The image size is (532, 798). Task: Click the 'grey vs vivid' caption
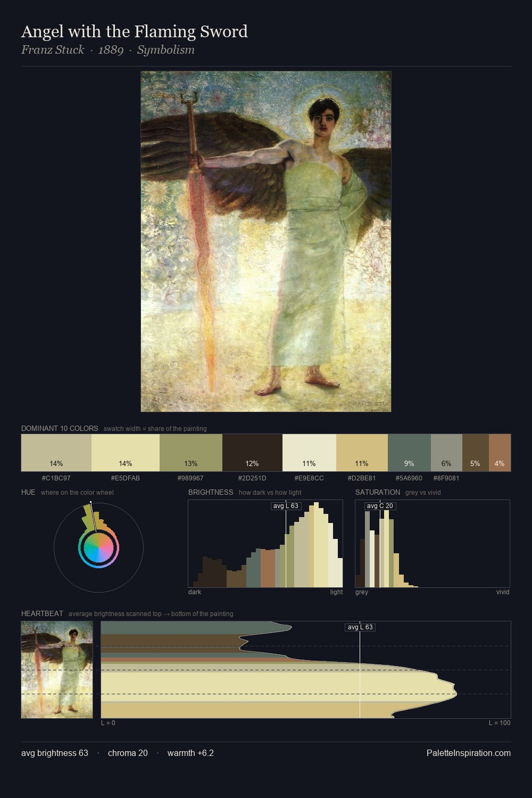[423, 492]
